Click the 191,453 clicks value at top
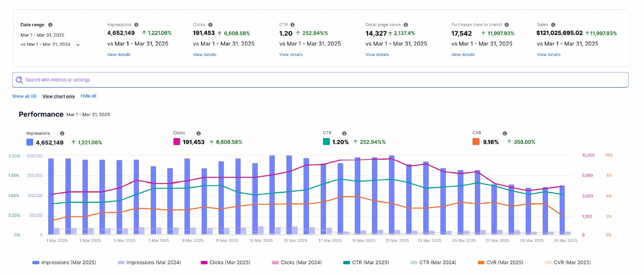The width and height of the screenshot is (644, 275). tap(204, 33)
